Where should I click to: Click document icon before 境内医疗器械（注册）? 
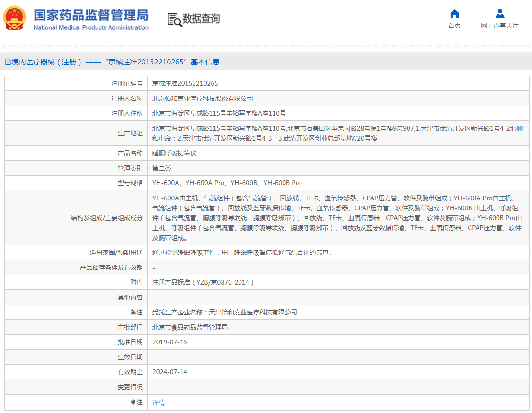8,62
